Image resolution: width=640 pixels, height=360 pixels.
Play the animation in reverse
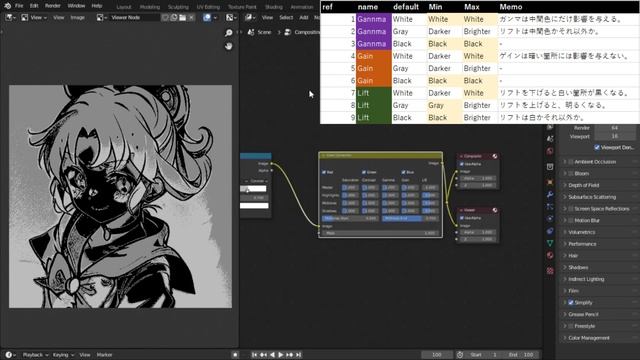click(x=272, y=355)
